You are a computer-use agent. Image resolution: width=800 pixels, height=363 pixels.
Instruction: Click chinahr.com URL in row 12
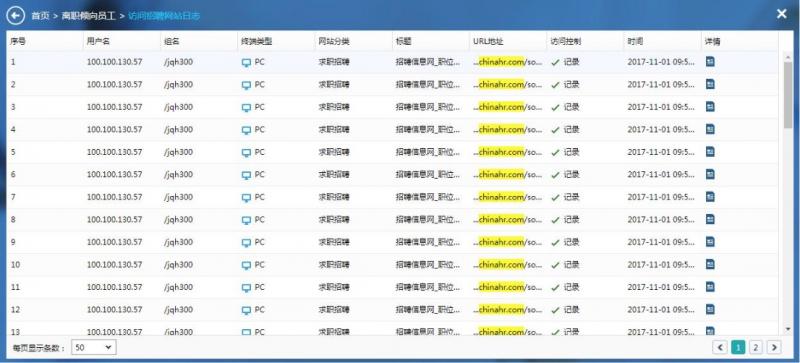coord(502,309)
